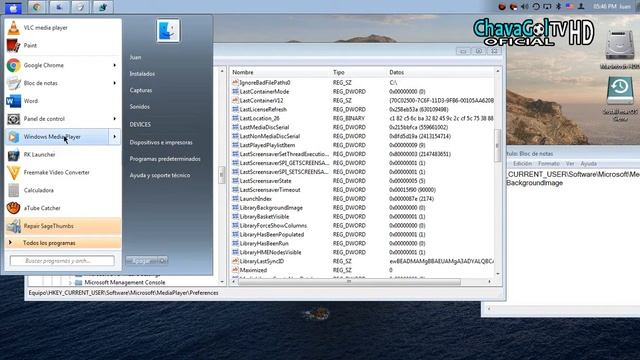Viewport: 640px width, 360px height.
Task: Click the Bluetooth icon in the tray
Action: point(559,7)
